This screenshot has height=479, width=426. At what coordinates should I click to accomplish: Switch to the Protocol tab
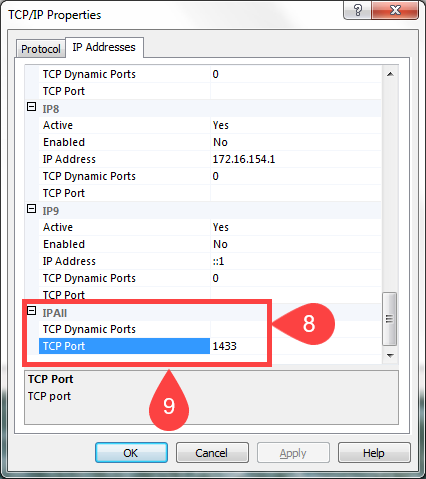click(x=41, y=49)
